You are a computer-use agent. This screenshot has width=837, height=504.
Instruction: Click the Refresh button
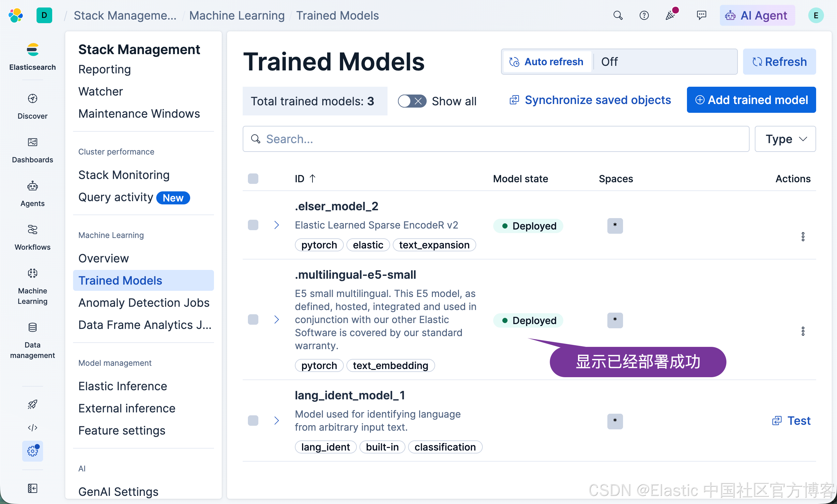779,61
